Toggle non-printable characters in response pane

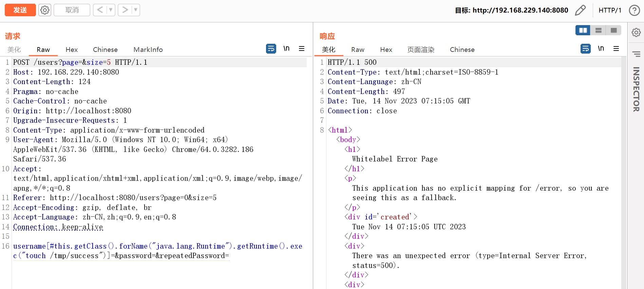(601, 49)
